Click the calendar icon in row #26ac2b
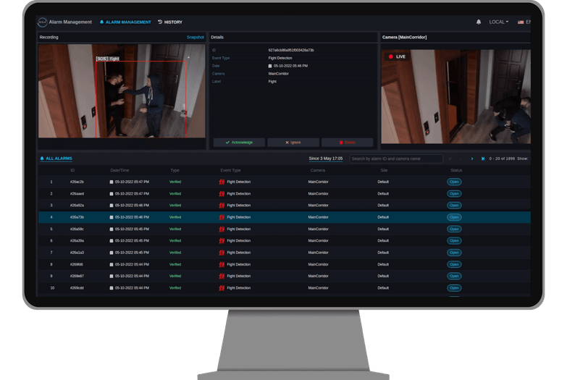588x380 pixels. [x=112, y=182]
